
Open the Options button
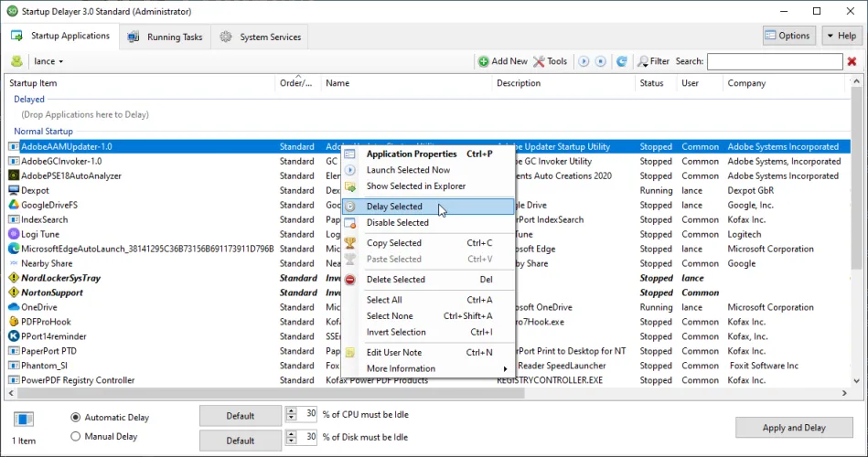tap(788, 36)
